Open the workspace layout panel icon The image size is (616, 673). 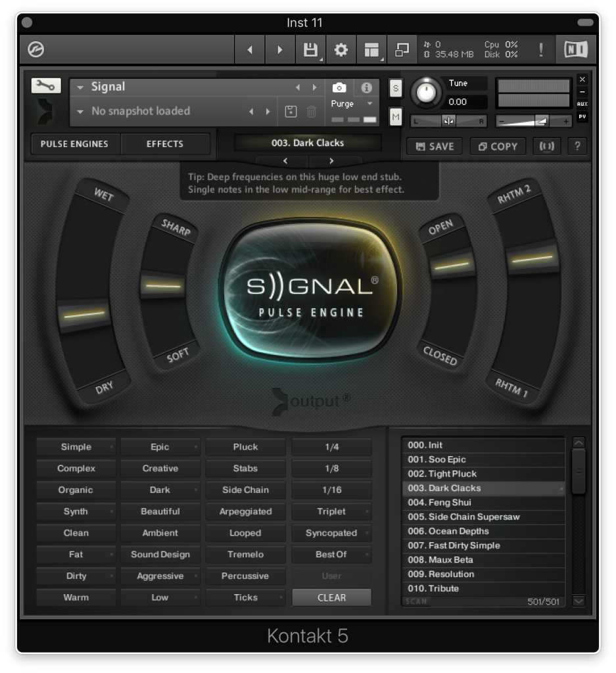pyautogui.click(x=372, y=50)
